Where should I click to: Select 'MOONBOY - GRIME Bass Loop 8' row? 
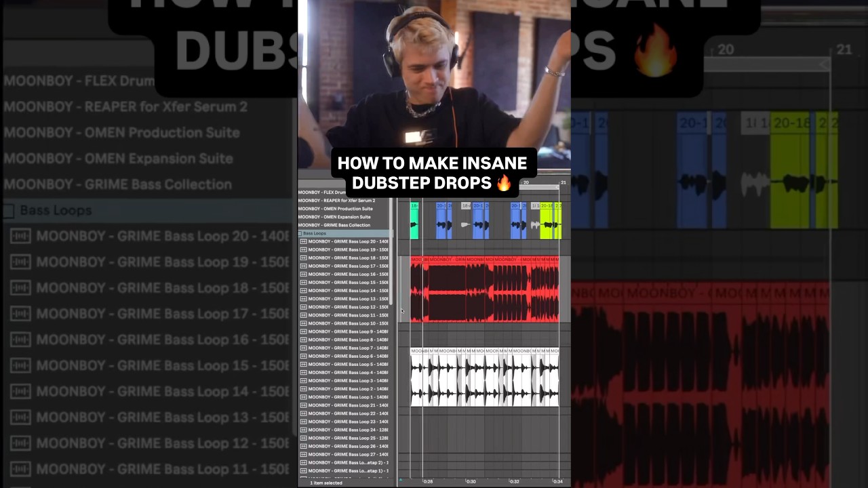tap(345, 340)
